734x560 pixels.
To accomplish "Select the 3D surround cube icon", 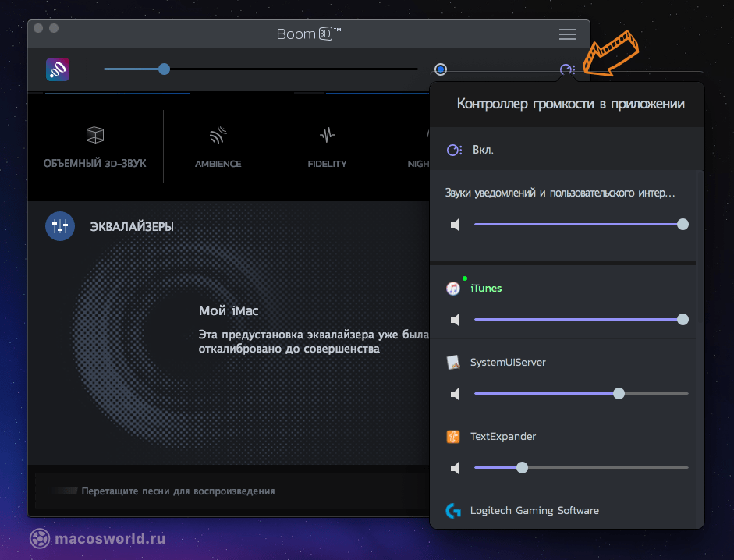I will 95,135.
